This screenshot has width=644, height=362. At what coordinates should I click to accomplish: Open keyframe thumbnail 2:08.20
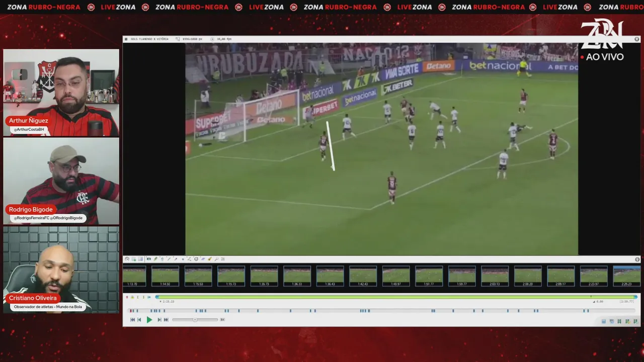(528, 276)
